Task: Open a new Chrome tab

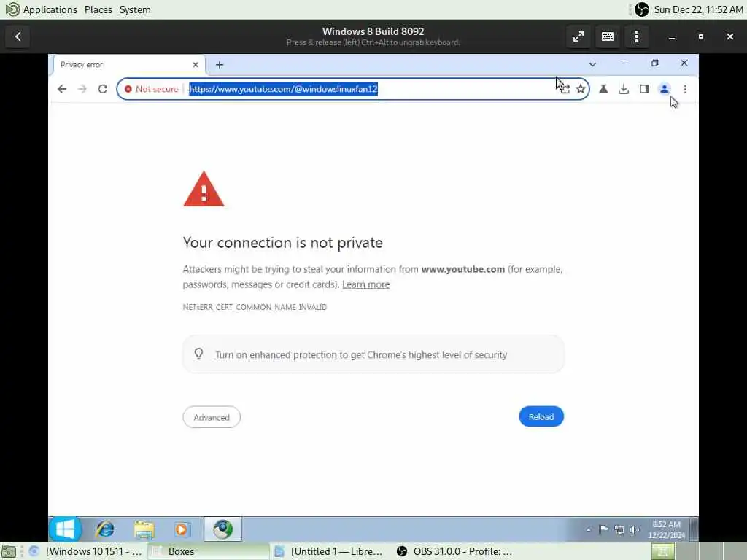Action: pyautogui.click(x=220, y=65)
